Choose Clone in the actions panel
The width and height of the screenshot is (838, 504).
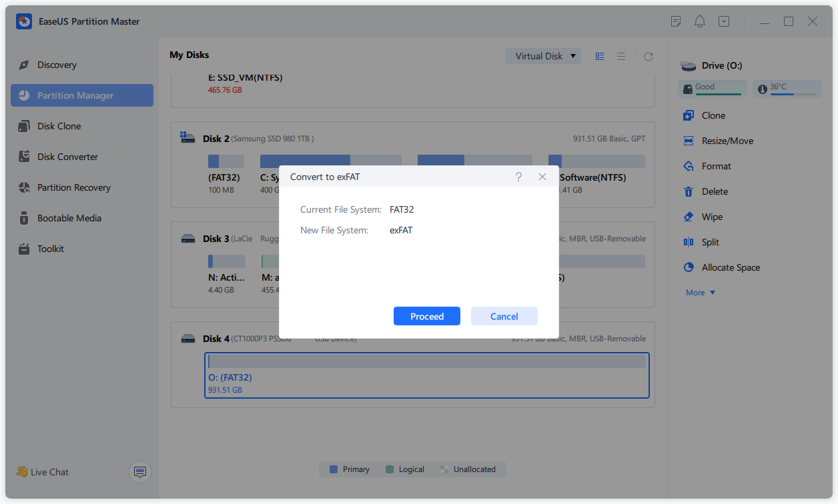tap(713, 115)
